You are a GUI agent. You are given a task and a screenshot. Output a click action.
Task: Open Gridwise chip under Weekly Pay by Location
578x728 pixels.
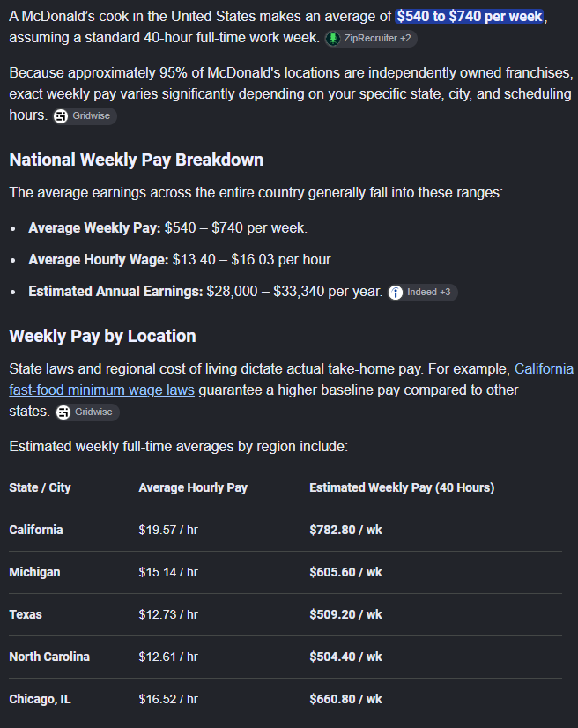(x=87, y=412)
